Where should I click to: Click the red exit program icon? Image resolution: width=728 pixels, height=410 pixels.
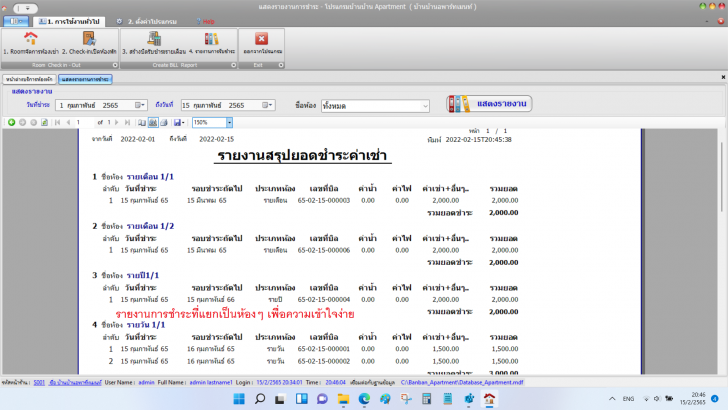pos(261,39)
